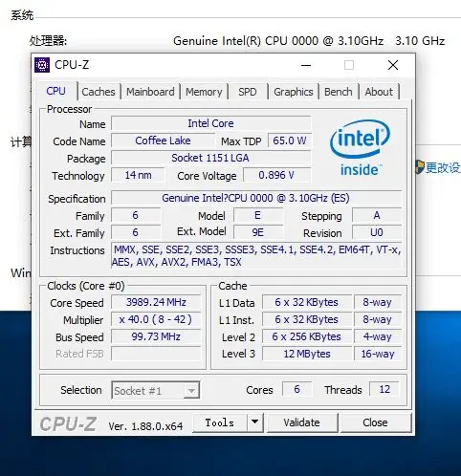Click the empty Rated FSB field
The width and height of the screenshot is (461, 476).
156,354
